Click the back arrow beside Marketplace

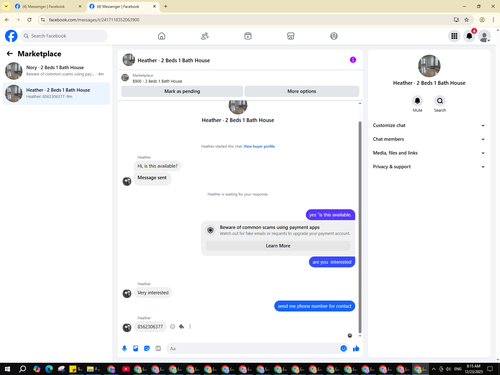coord(10,54)
